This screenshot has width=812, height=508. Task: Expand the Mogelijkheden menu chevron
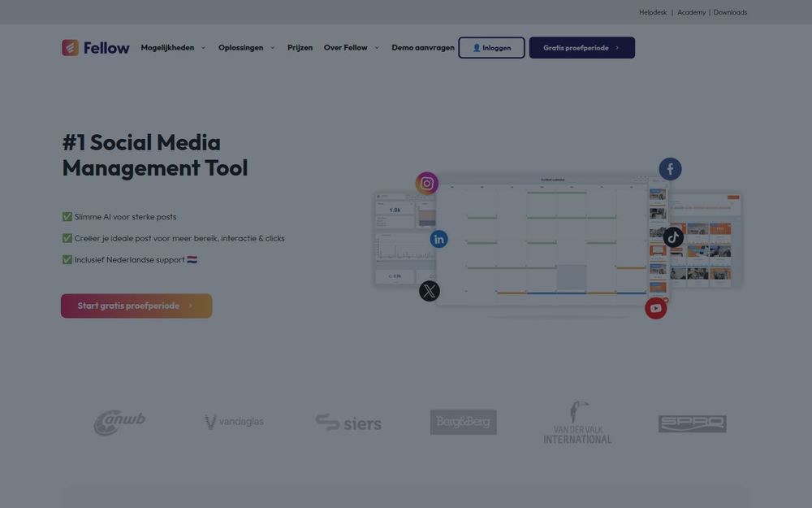(x=203, y=48)
